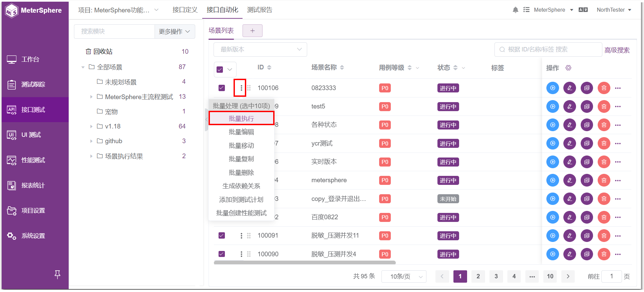The image size is (644, 292).
Task: Click the pin icon at the sidebar bottom
Action: pyautogui.click(x=57, y=274)
